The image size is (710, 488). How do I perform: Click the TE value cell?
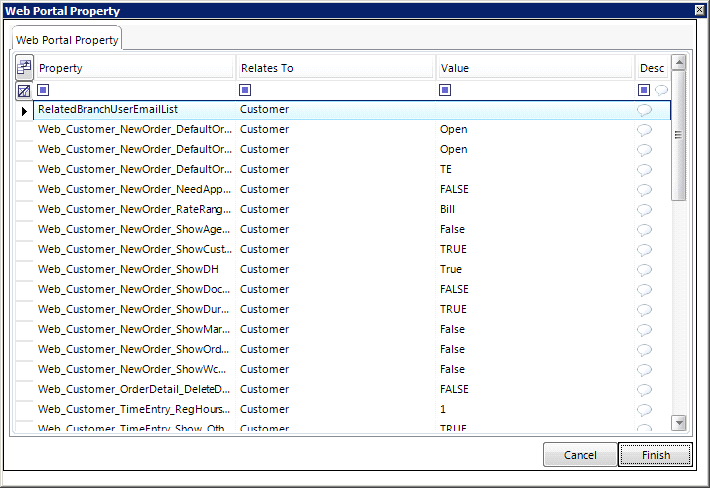point(535,169)
